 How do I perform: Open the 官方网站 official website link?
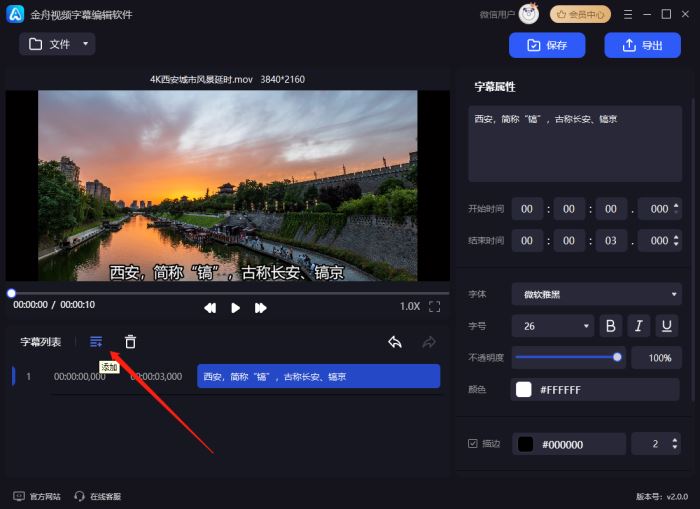(x=37, y=496)
